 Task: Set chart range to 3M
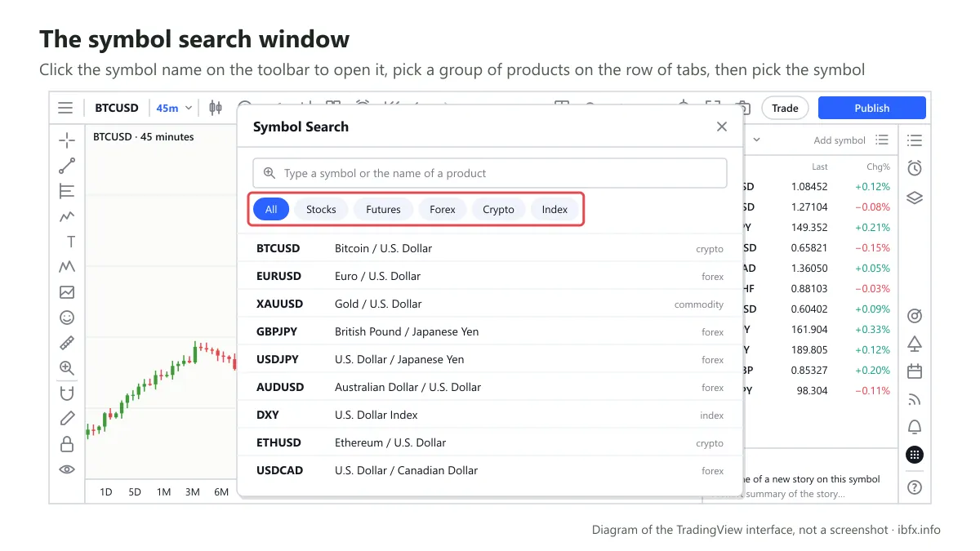click(x=193, y=491)
